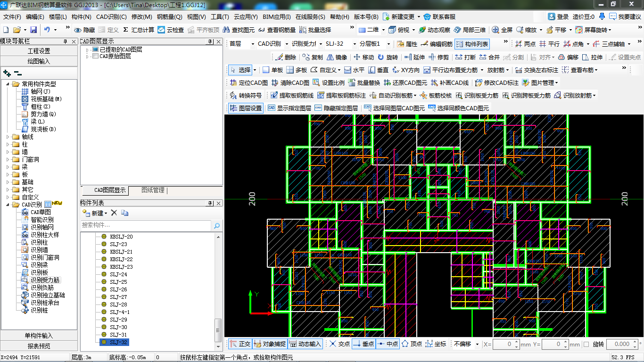
Task: Click the 报表预览 button
Action: point(39,346)
